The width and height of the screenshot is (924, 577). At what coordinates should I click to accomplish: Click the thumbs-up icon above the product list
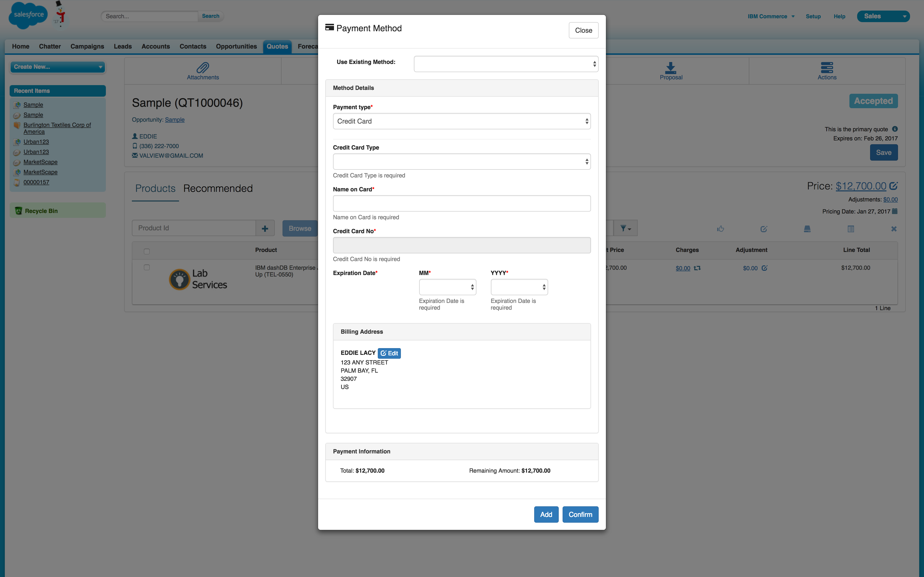tap(720, 229)
